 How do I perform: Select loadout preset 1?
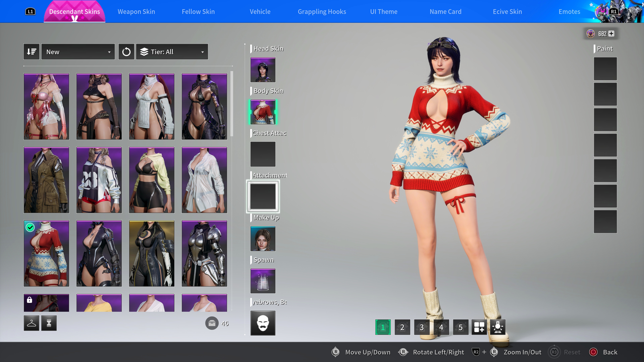click(x=383, y=327)
